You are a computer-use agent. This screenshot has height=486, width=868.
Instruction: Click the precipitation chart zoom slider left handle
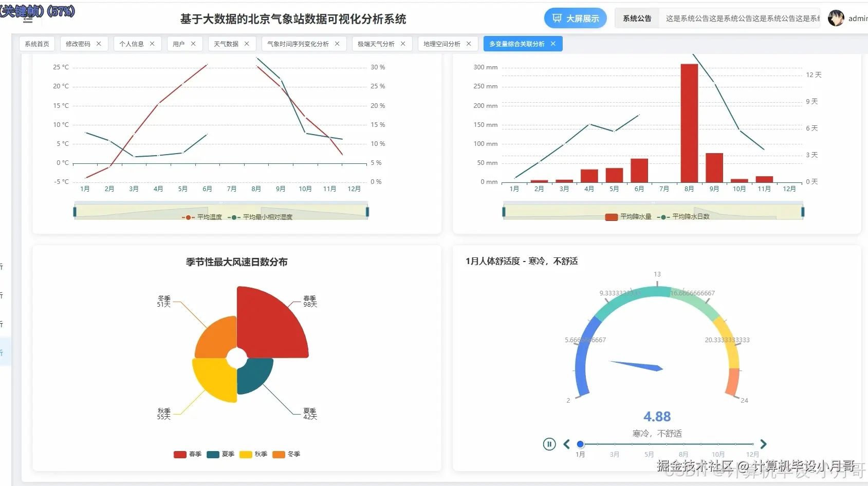(x=504, y=211)
